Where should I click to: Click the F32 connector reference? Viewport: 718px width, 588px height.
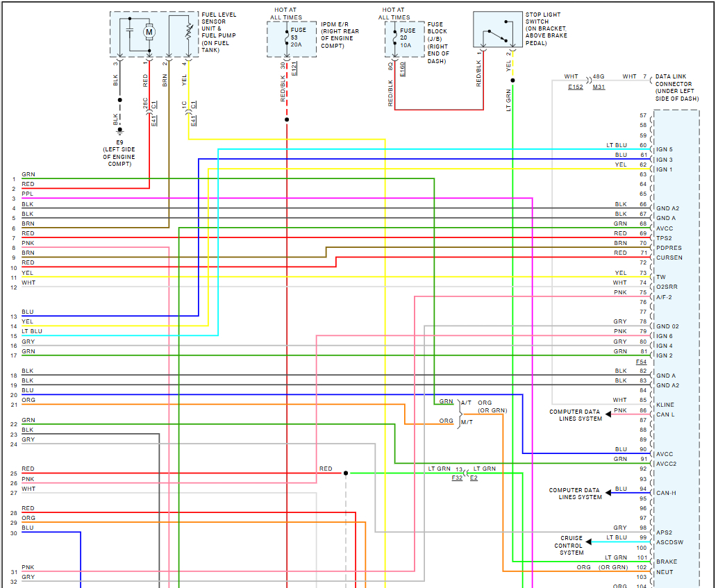click(x=457, y=478)
